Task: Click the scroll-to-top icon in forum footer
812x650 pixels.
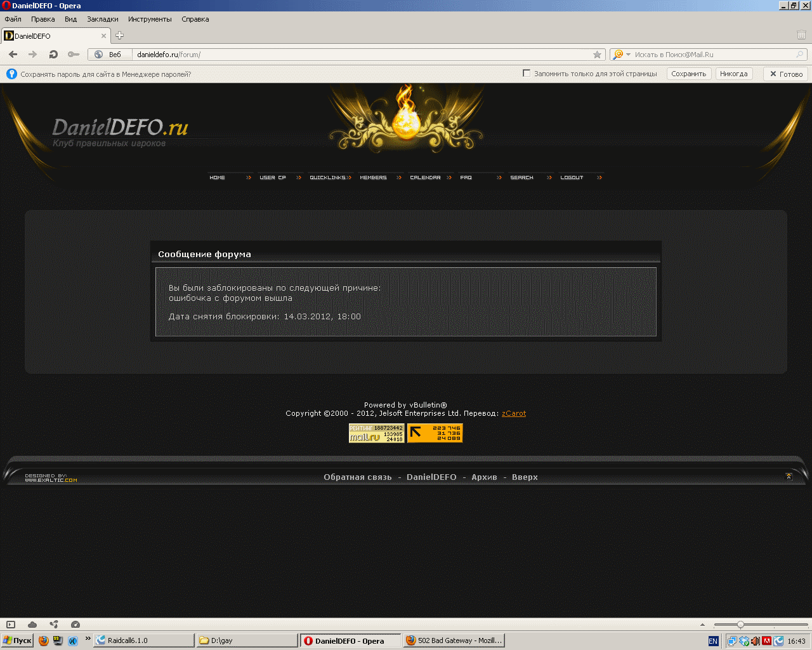Action: [789, 476]
